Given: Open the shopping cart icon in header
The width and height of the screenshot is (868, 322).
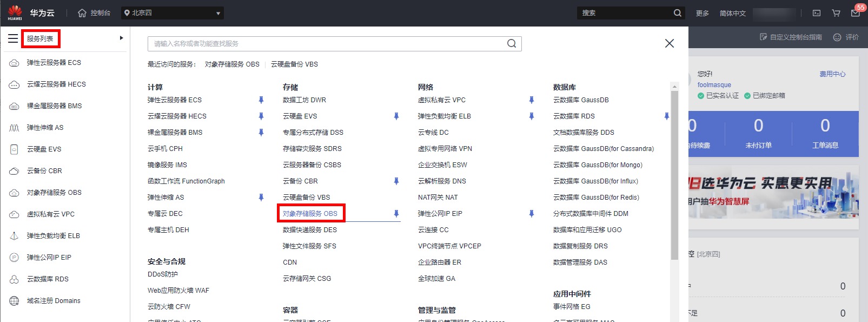Looking at the screenshot, I should coord(836,13).
